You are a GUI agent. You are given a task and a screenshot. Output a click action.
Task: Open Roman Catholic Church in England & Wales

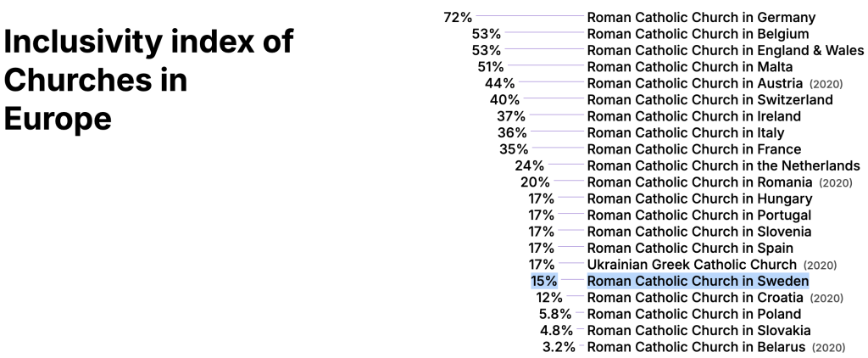pos(725,51)
